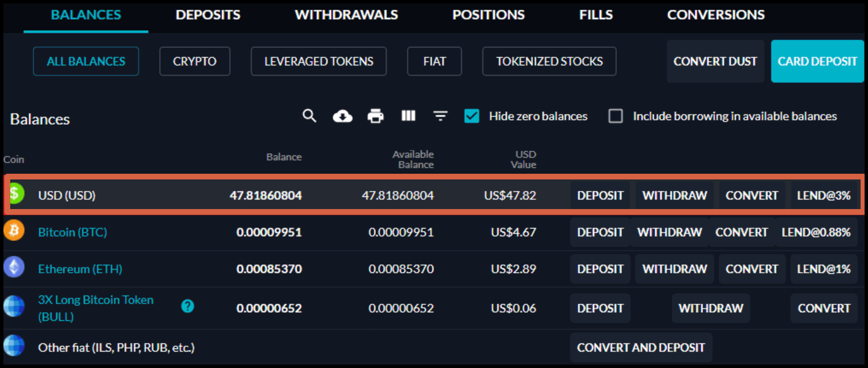The width and height of the screenshot is (868, 368).
Task: Open the Withdrawals tab
Action: (346, 15)
